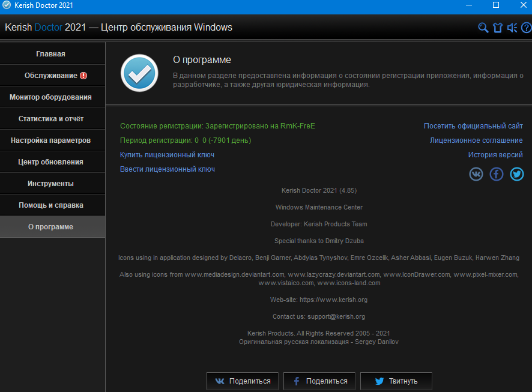Open Помощь и справка
This screenshot has width=532, height=392.
coord(53,205)
